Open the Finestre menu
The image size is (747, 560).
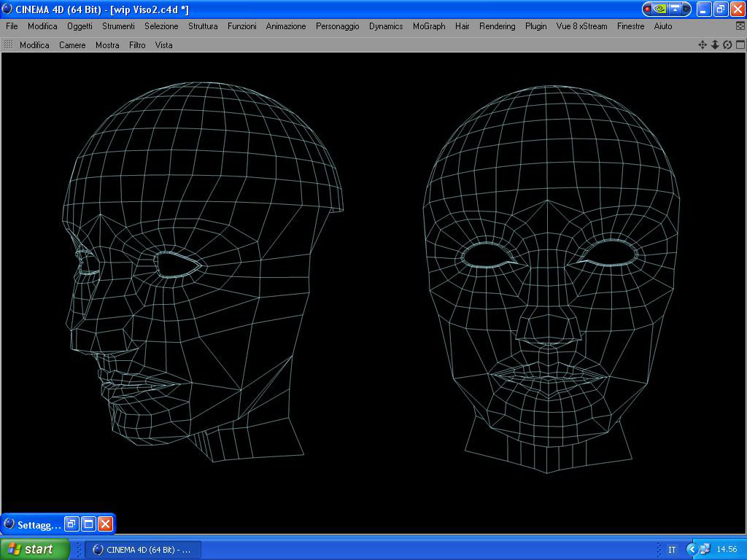tap(631, 26)
